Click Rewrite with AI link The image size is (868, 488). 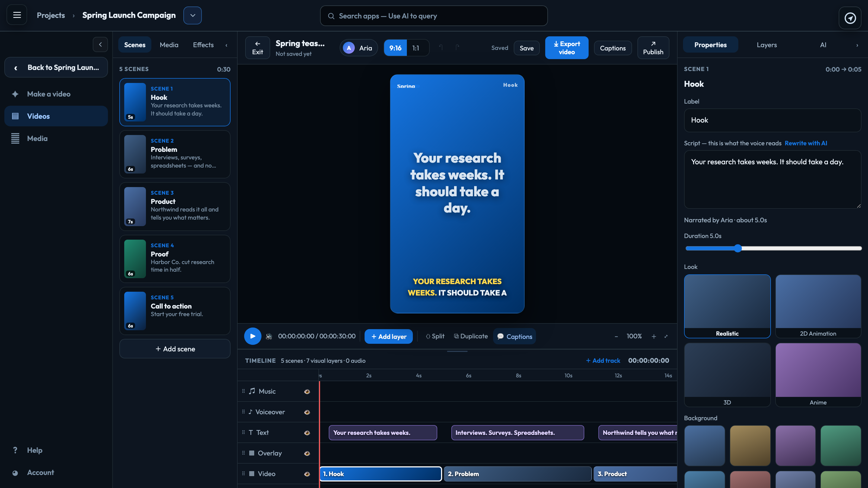[x=806, y=143]
